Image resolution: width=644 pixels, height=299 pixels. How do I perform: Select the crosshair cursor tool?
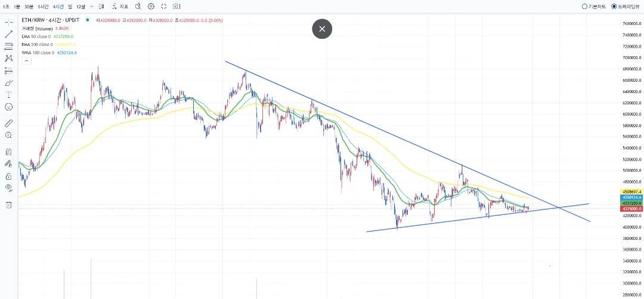point(8,22)
